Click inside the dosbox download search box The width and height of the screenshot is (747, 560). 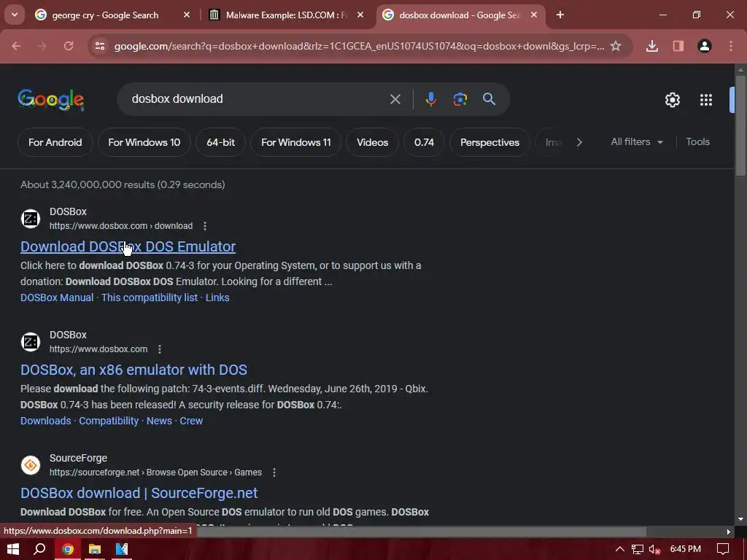[x=258, y=99]
